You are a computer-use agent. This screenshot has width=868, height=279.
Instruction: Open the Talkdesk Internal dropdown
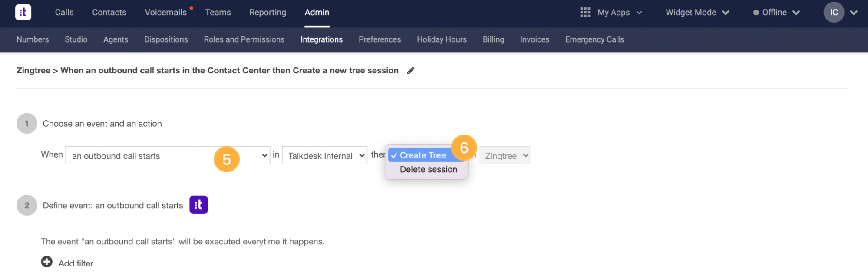pos(324,155)
